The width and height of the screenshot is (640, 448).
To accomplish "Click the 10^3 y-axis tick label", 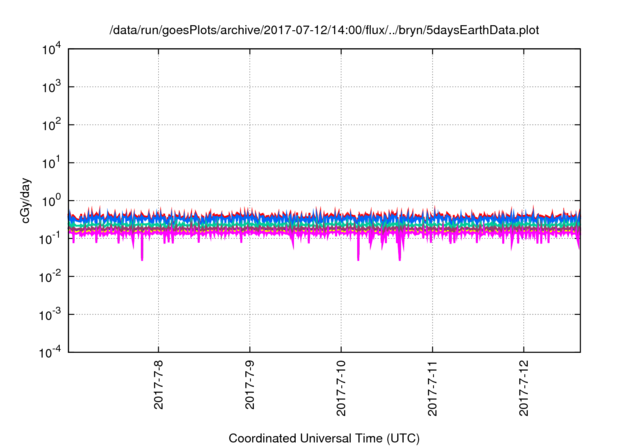I will (x=51, y=87).
